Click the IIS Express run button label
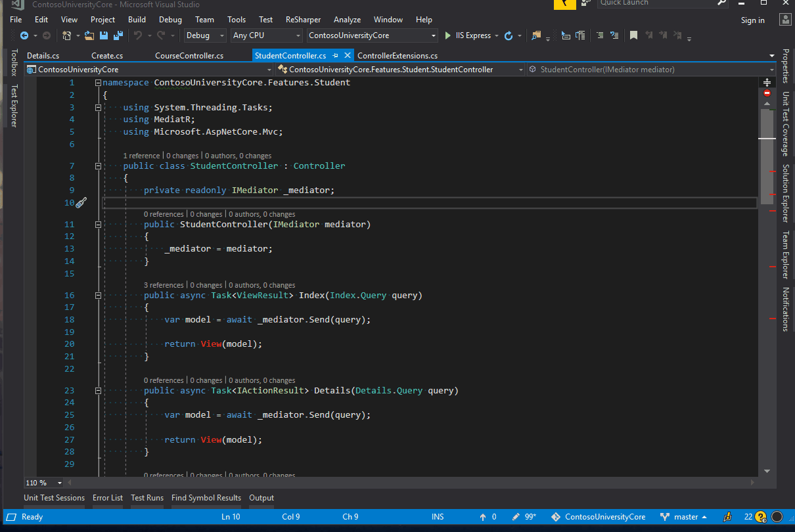Viewport: 795px width, 532px height. (x=473, y=35)
